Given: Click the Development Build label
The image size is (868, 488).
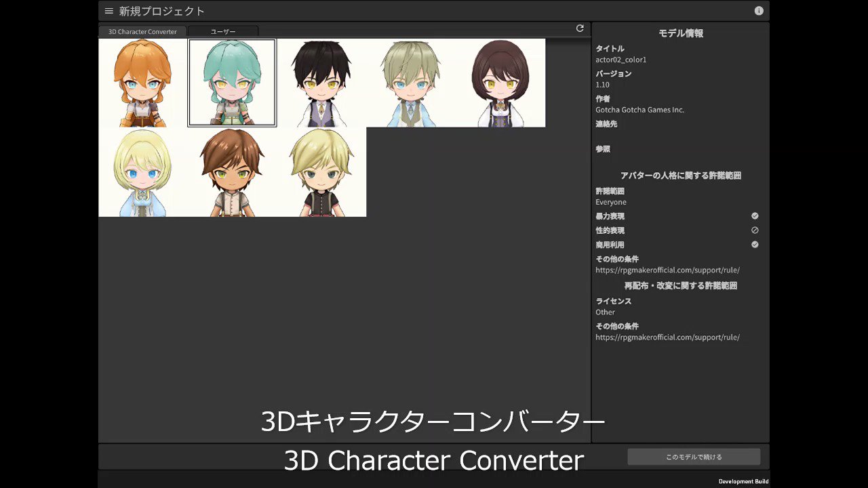Looking at the screenshot, I should pos(743,481).
